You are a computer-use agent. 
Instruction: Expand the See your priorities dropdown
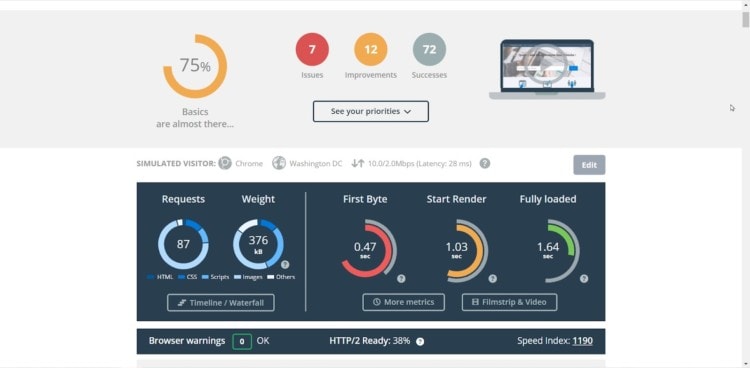371,112
